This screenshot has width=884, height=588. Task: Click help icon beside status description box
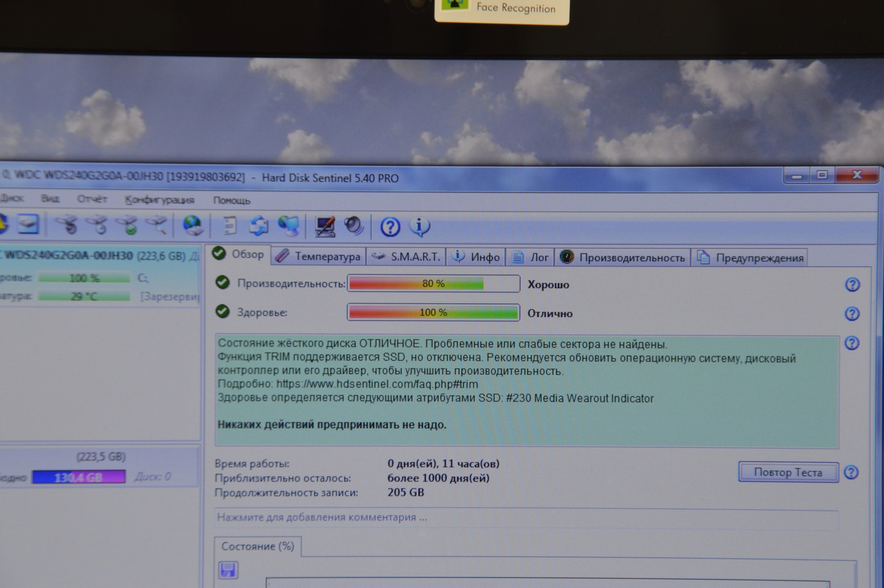852,343
